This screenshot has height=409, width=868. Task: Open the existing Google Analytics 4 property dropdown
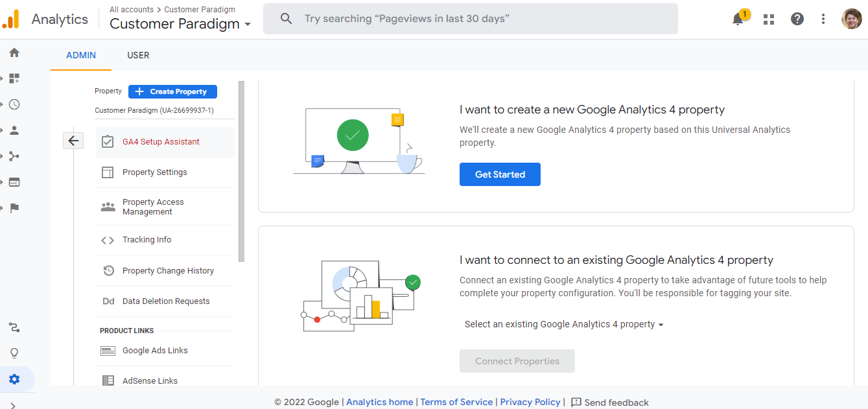[563, 324]
